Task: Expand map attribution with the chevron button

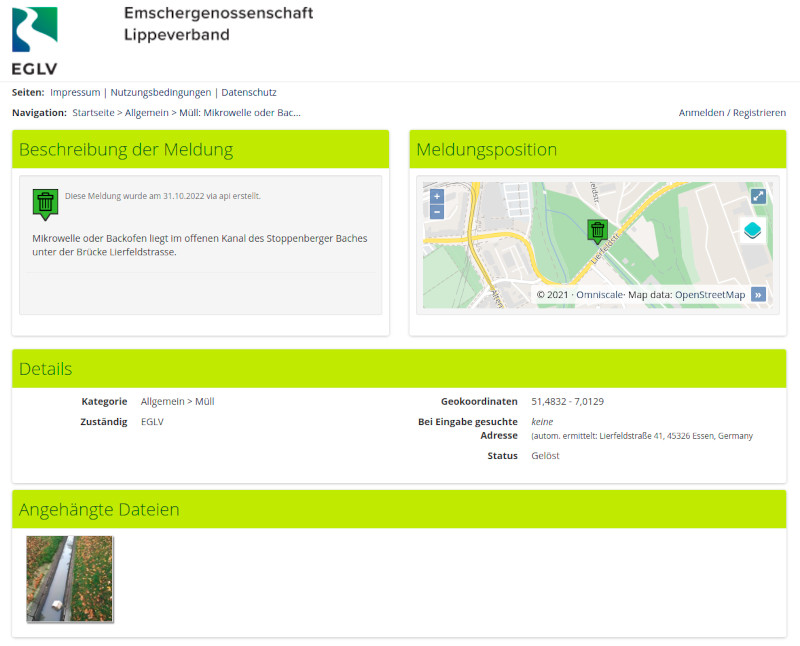Action: coord(759,294)
